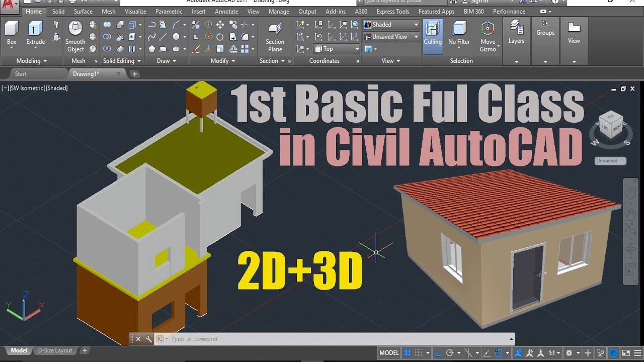Select the 3D Rotate gizmo tool
Viewport: 644px width, 362px height.
coord(208,36)
